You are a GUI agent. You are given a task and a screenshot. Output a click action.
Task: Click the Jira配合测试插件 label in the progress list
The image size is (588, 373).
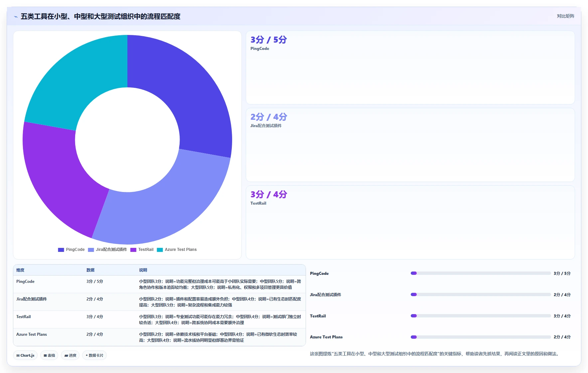326,295
